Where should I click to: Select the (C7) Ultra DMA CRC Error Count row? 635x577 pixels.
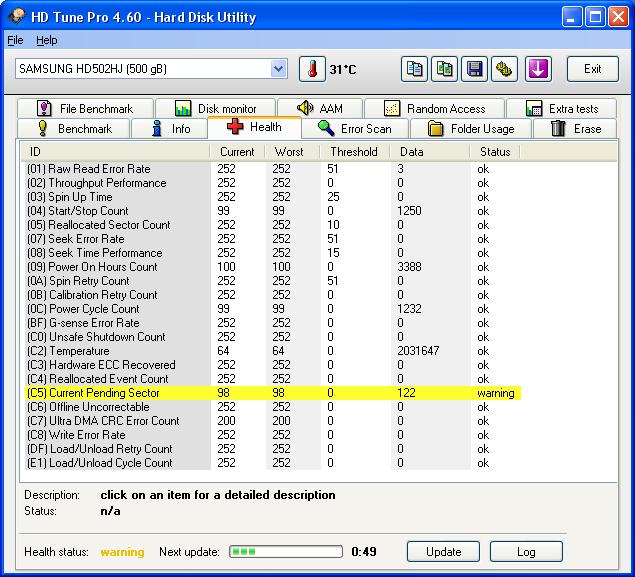coord(274,421)
